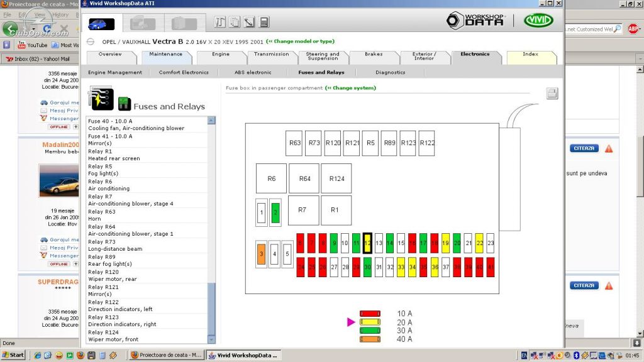The image size is (644, 362).
Task: Select relay R73 in the diagram
Action: click(313, 143)
